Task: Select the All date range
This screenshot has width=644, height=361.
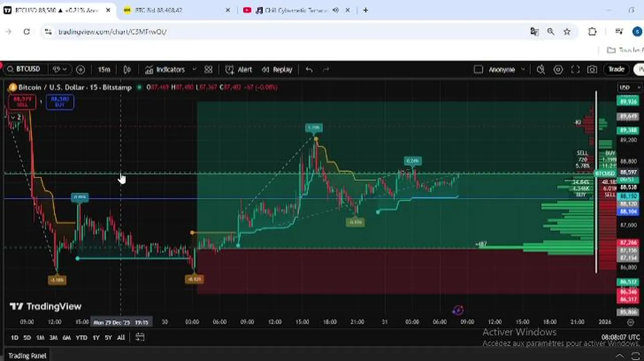Action: [x=121, y=338]
